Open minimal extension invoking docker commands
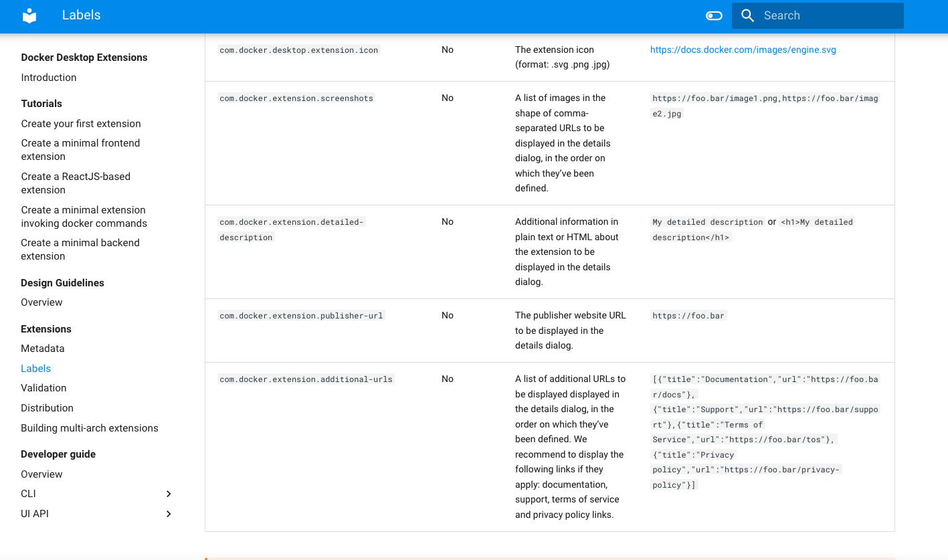The image size is (948, 560). click(x=84, y=217)
